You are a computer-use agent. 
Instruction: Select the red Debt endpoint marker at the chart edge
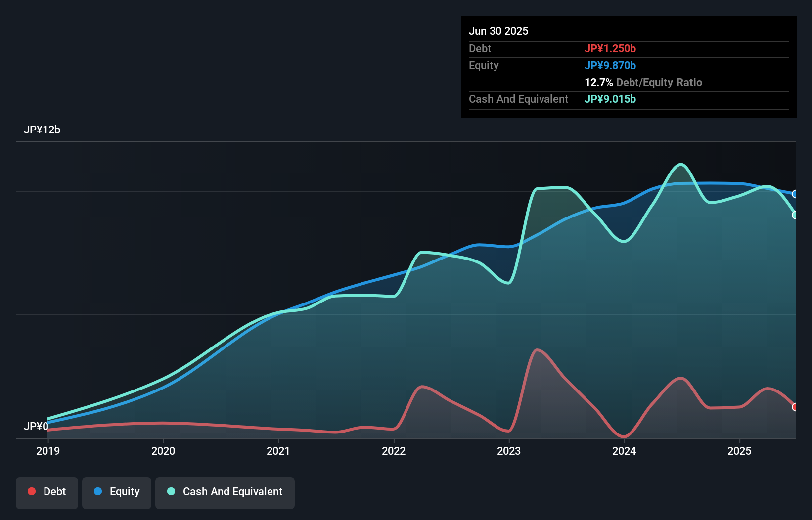pyautogui.click(x=795, y=407)
